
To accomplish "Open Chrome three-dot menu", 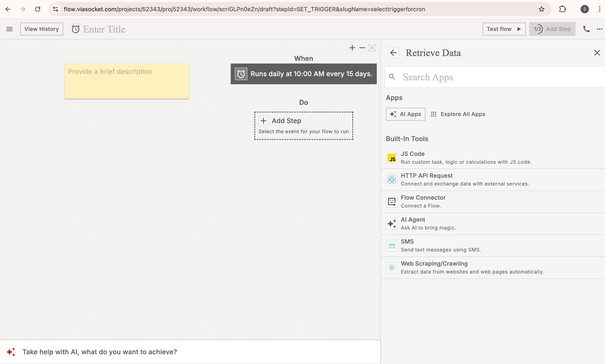I will [600, 9].
